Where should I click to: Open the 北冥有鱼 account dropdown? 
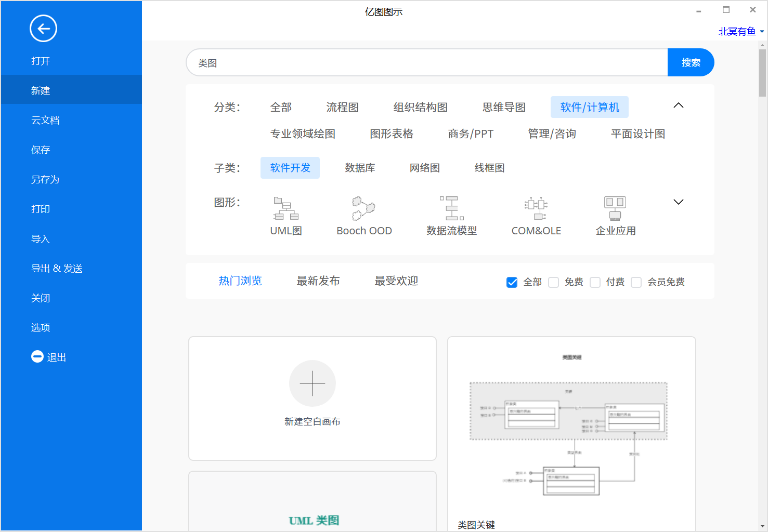(x=741, y=32)
